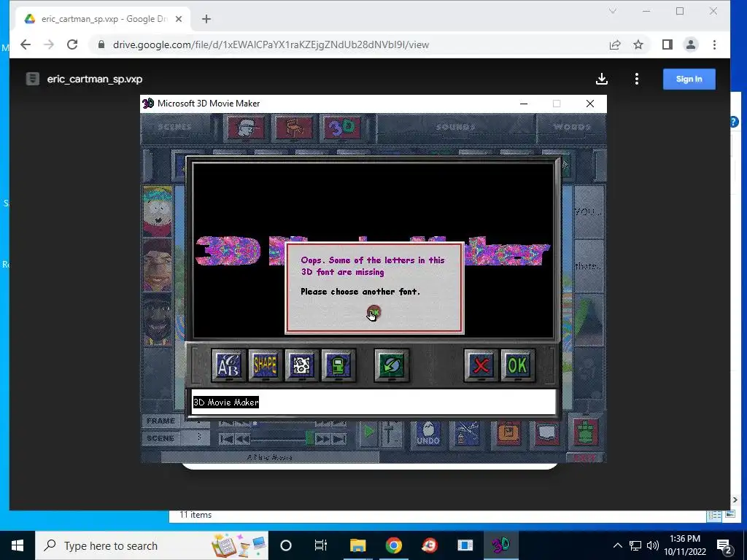This screenshot has width=747, height=560.
Task: Pick the second actor face thumbnail
Action: (158, 264)
